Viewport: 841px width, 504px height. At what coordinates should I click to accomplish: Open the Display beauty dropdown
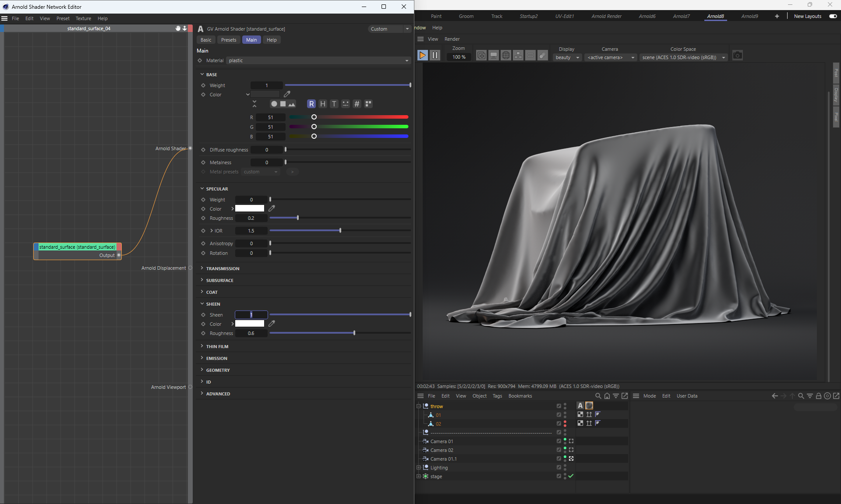567,57
